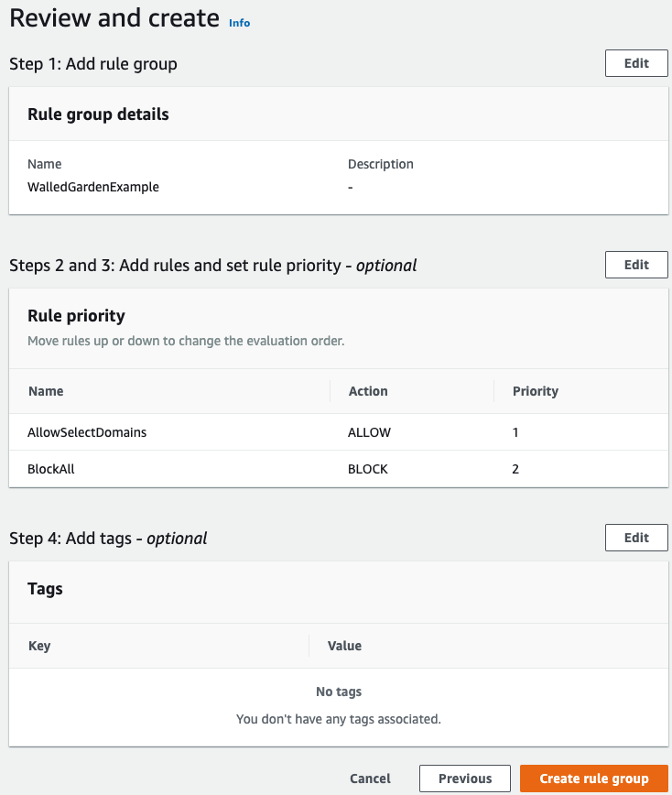Click the Key column header in Tags
The width and height of the screenshot is (672, 795).
tap(39, 646)
